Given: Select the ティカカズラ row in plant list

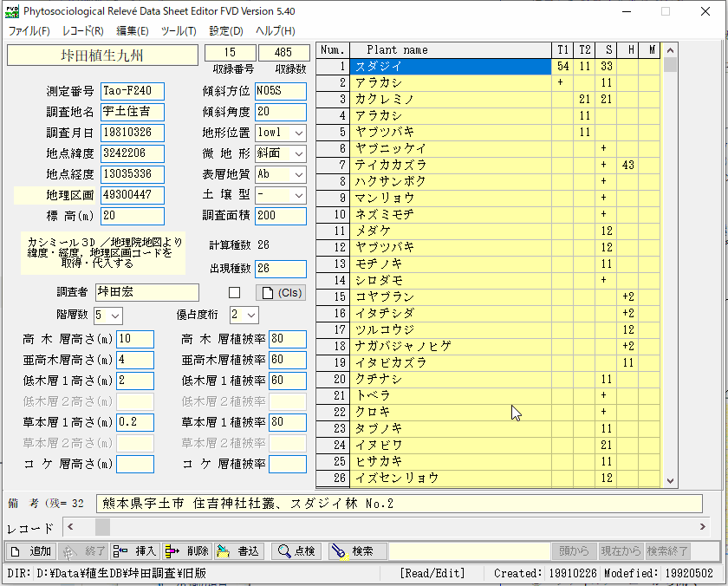Looking at the screenshot, I should coord(451,165).
